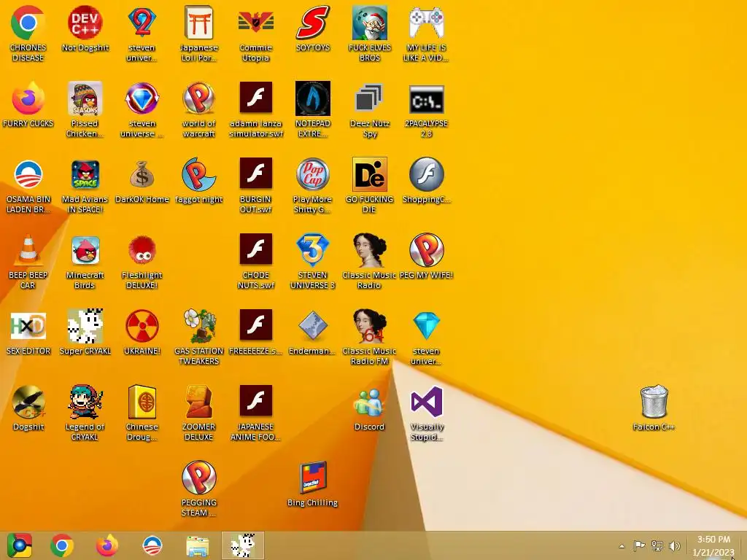Open the network tray icon

click(x=657, y=545)
